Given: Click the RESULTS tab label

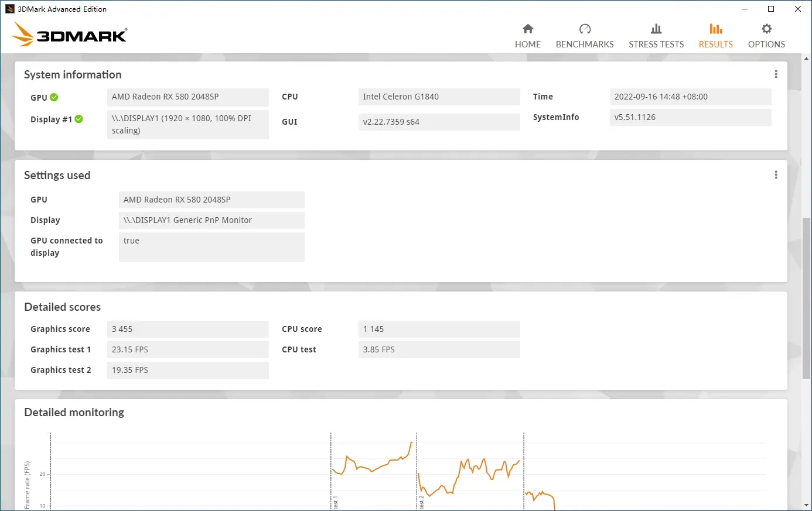Looking at the screenshot, I should point(715,44).
